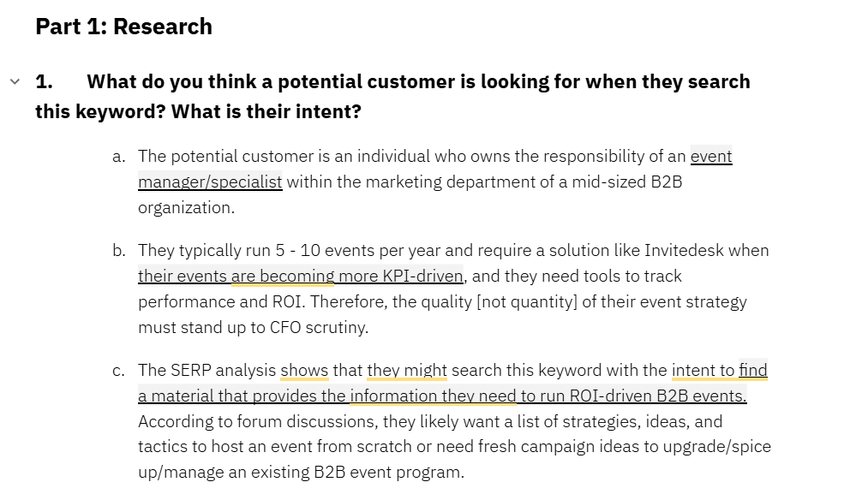
Task: Open the "manager/specialist" underlined link
Action: pos(210,182)
